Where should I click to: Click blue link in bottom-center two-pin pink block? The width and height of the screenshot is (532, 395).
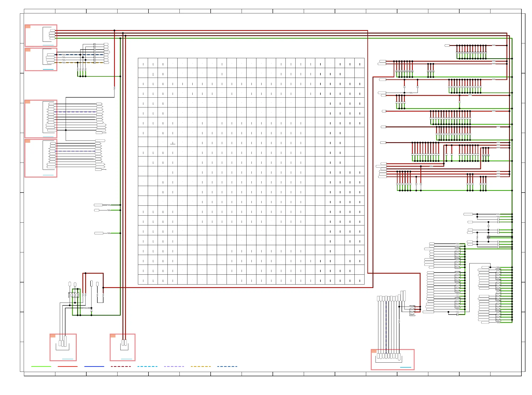126,359
